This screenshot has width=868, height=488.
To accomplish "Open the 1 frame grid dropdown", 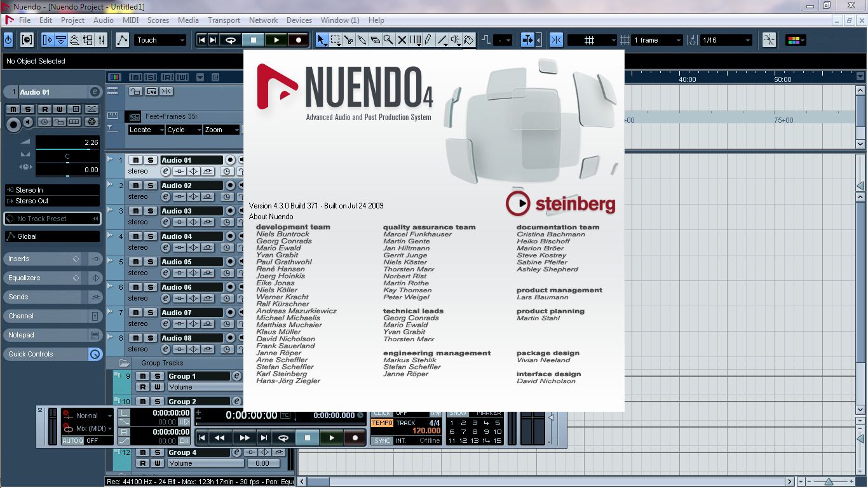I will point(677,39).
